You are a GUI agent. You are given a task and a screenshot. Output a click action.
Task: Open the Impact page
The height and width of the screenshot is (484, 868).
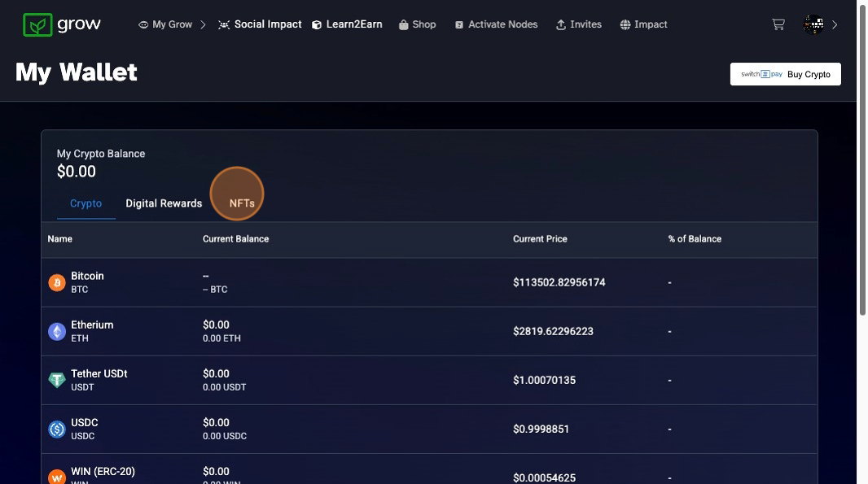[643, 24]
